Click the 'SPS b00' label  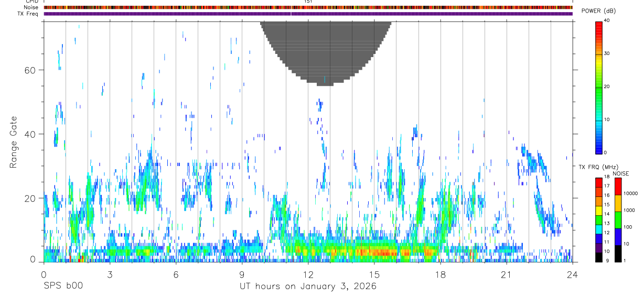click(63, 286)
